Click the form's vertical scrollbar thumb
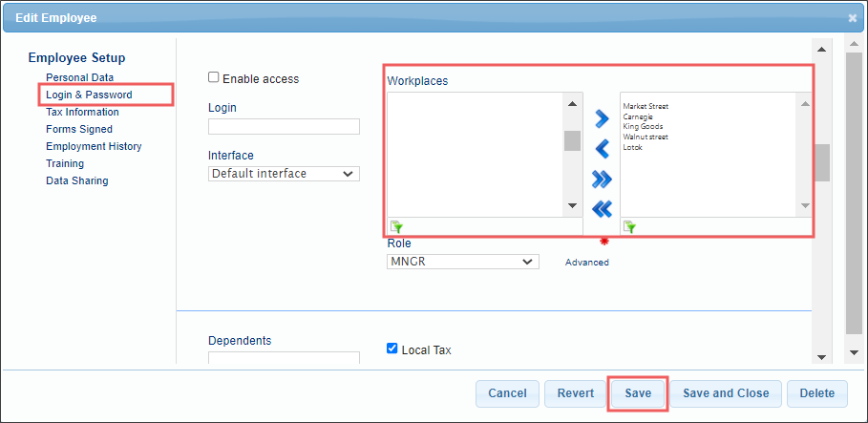 click(x=822, y=162)
